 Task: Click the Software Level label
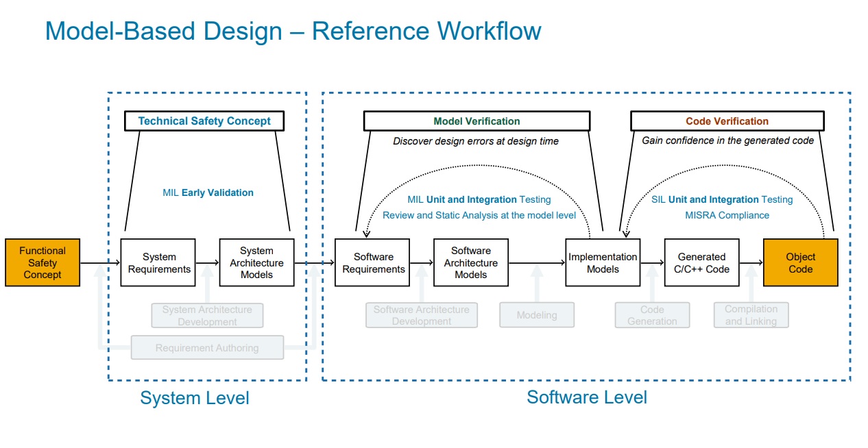pyautogui.click(x=587, y=397)
